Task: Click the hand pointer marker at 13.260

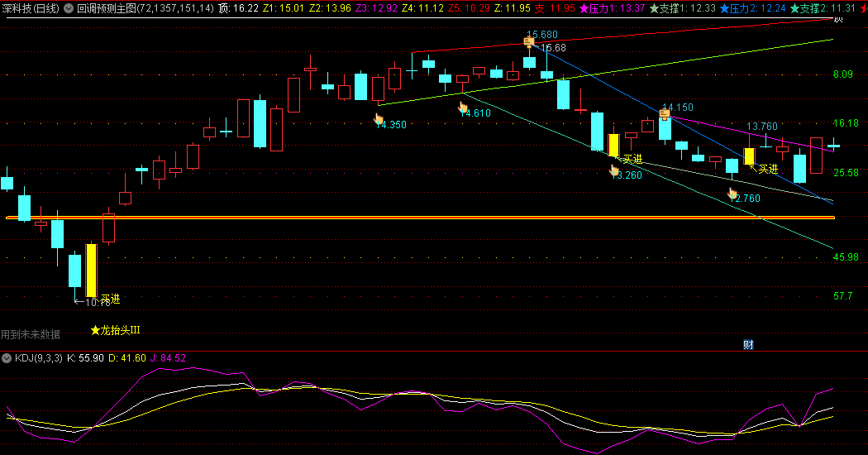Action: 614,170
